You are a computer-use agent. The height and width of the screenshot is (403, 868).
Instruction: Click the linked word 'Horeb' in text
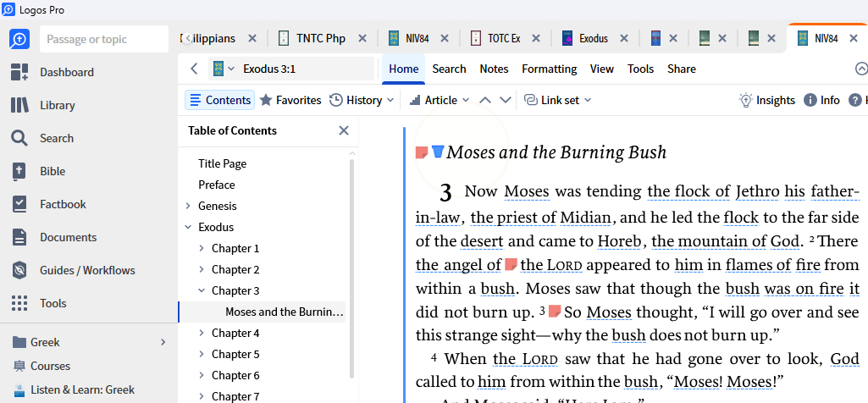[x=619, y=241]
